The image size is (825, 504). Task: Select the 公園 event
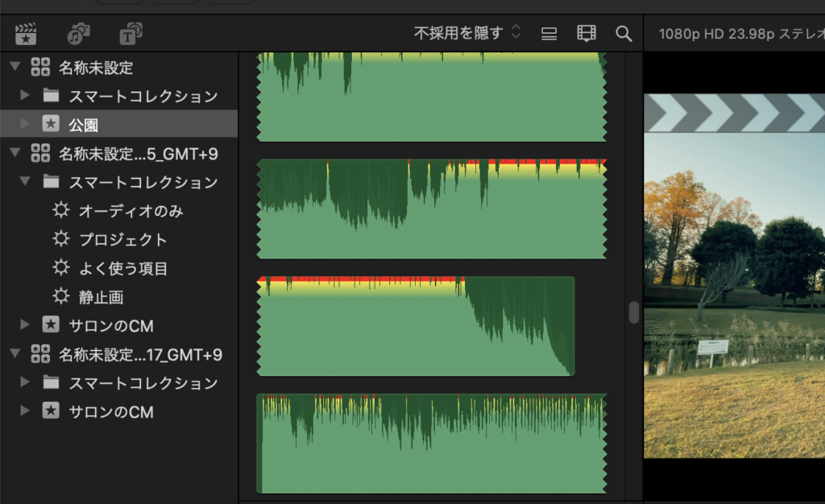pos(119,124)
